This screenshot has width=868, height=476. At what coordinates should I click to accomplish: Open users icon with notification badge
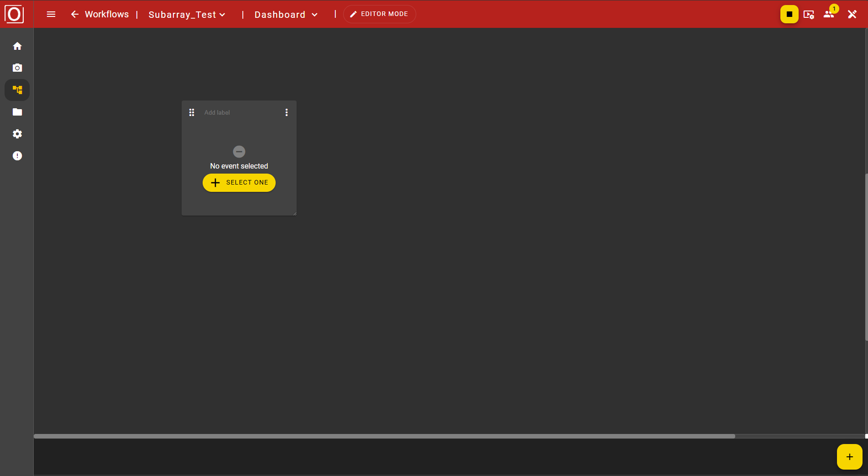point(829,14)
